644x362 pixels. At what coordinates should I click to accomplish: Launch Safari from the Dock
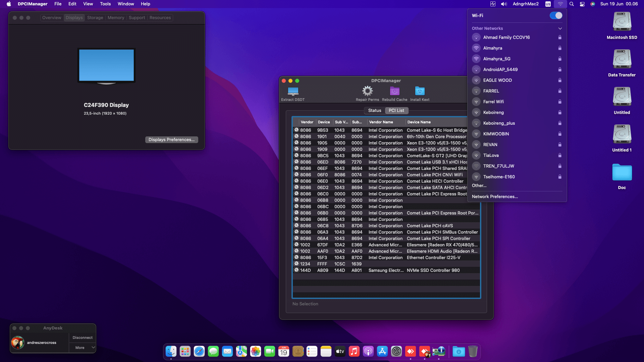coord(199,351)
